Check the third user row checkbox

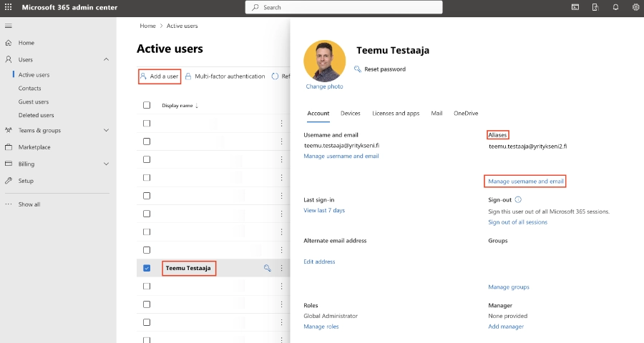(x=147, y=159)
